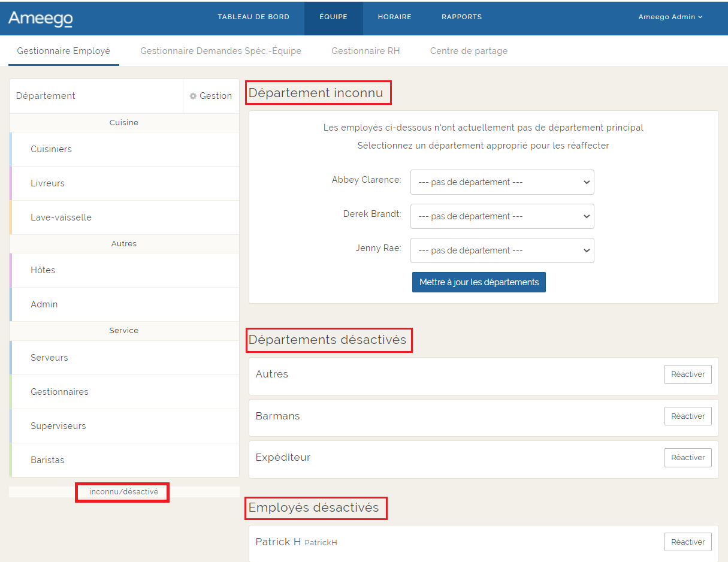Reactivate employee Patrick H
This screenshot has height=562, width=728.
point(687,542)
